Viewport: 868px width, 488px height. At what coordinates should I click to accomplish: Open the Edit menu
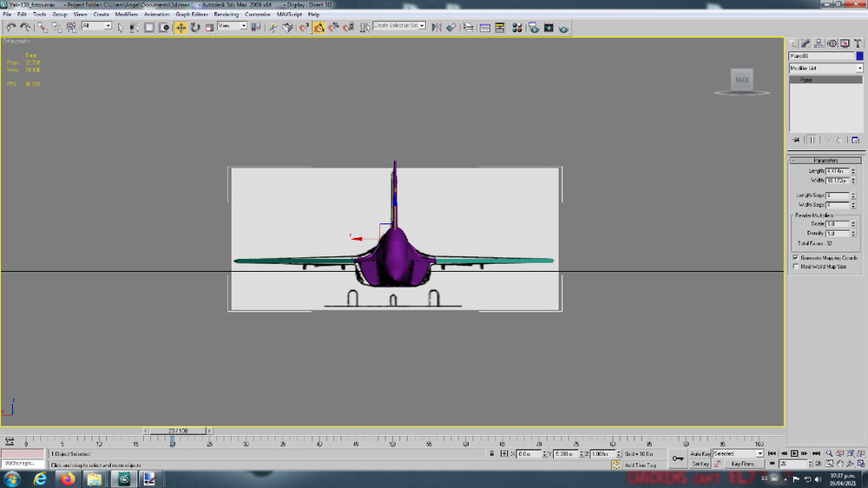22,15
